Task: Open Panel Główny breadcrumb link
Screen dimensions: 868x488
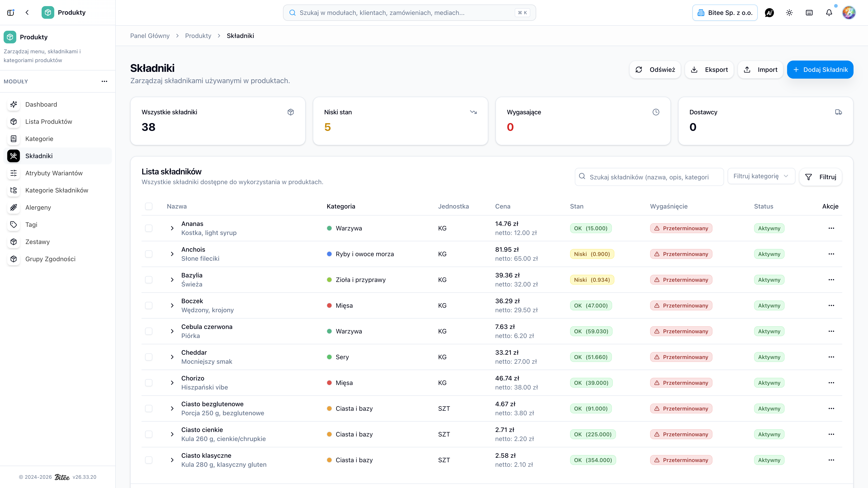Action: 150,36
